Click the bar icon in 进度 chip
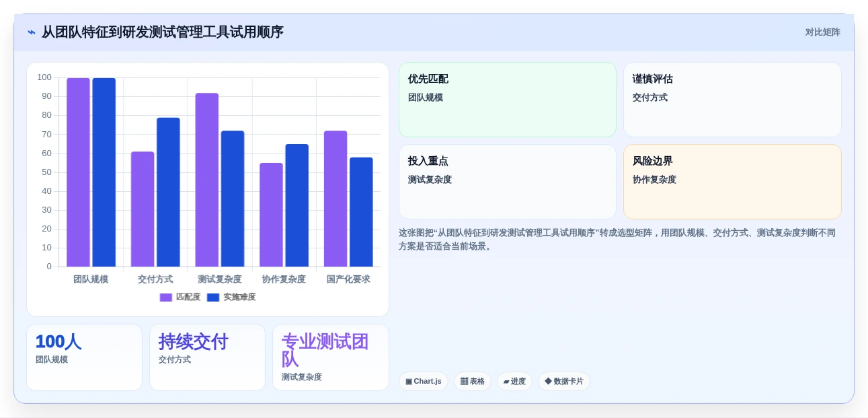868x418 pixels. tap(506, 382)
